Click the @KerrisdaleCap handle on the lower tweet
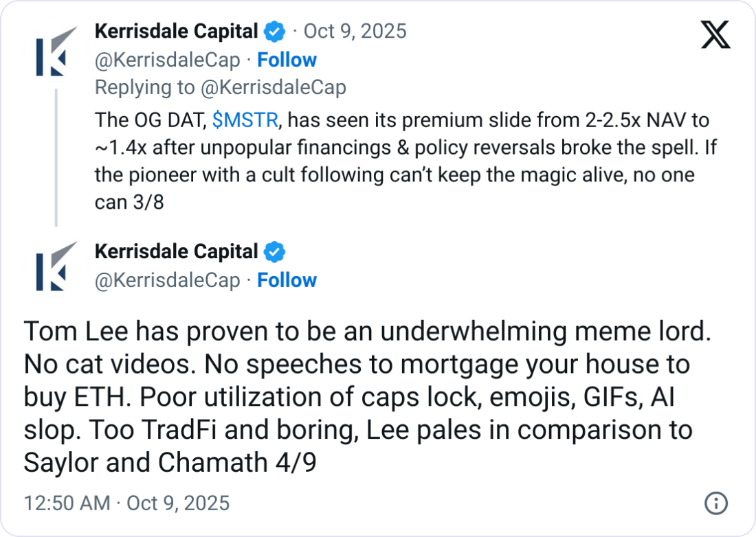 point(167,280)
